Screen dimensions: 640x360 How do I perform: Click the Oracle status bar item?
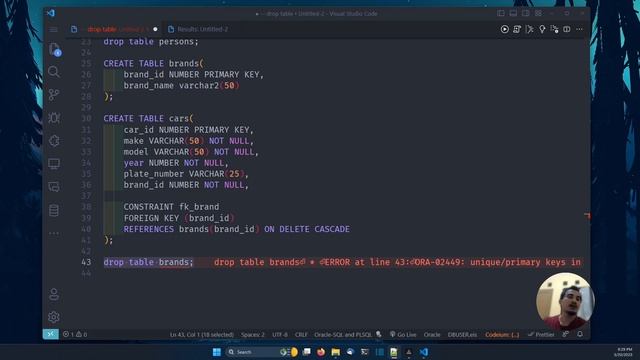pos(432,335)
